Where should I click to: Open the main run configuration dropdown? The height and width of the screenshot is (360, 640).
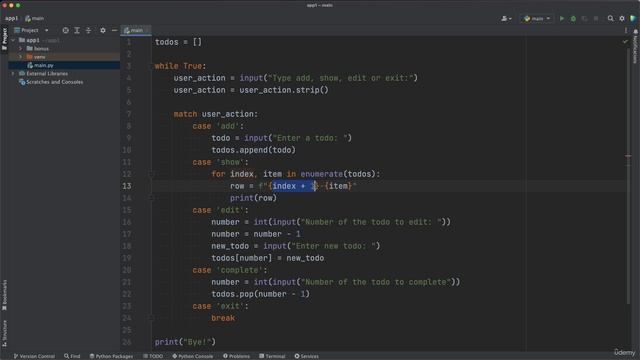pyautogui.click(x=537, y=18)
